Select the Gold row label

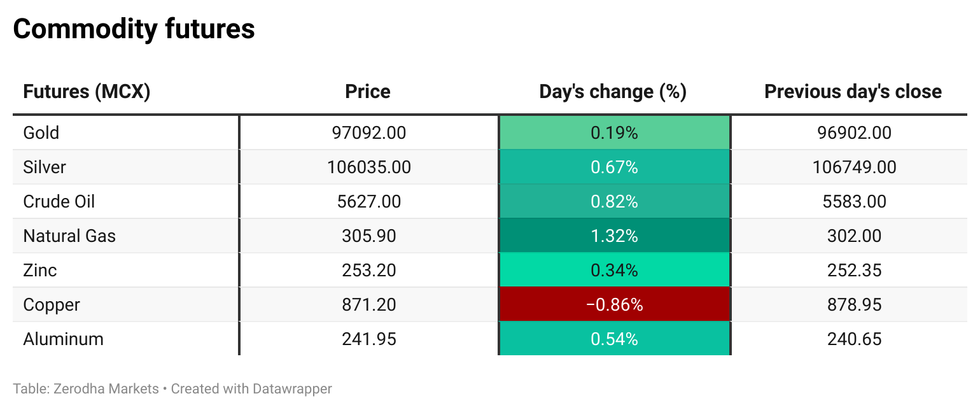click(41, 133)
